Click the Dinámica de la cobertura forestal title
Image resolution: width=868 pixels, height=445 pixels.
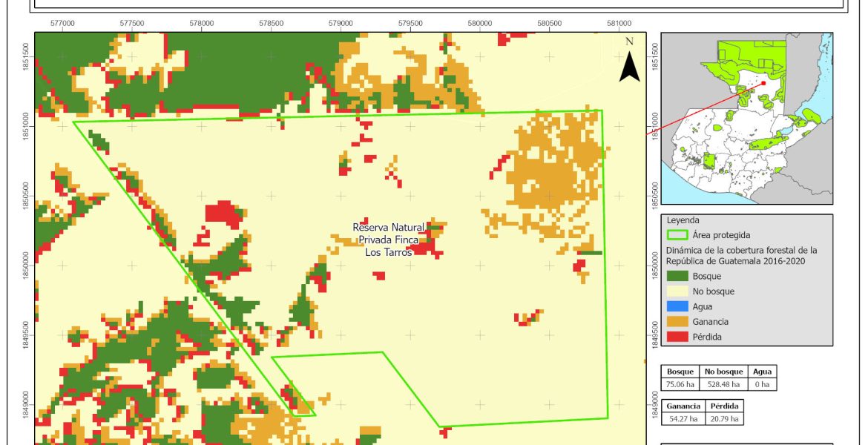pos(741,255)
